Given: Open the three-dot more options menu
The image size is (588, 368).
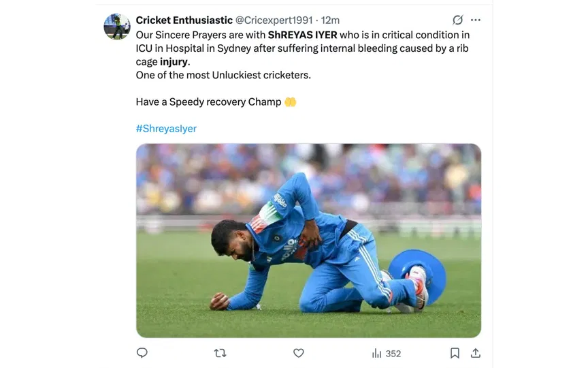Looking at the screenshot, I should tap(476, 20).
